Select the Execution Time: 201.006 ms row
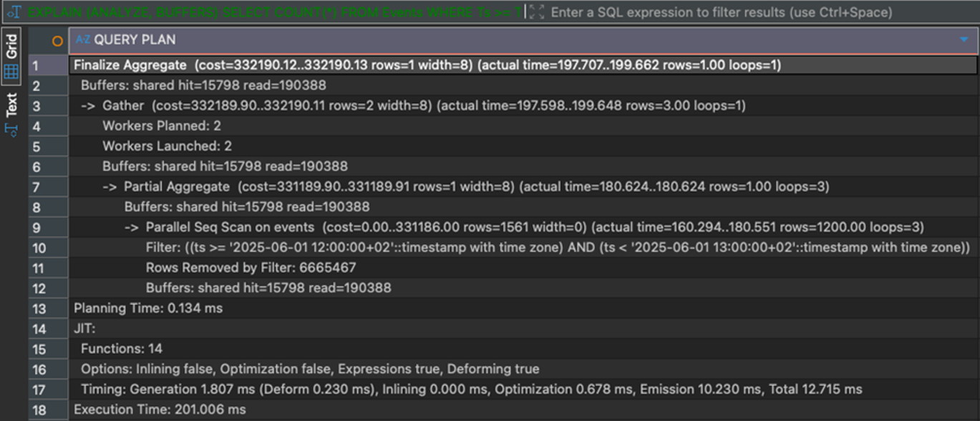This screenshot has width=980, height=421. (160, 410)
